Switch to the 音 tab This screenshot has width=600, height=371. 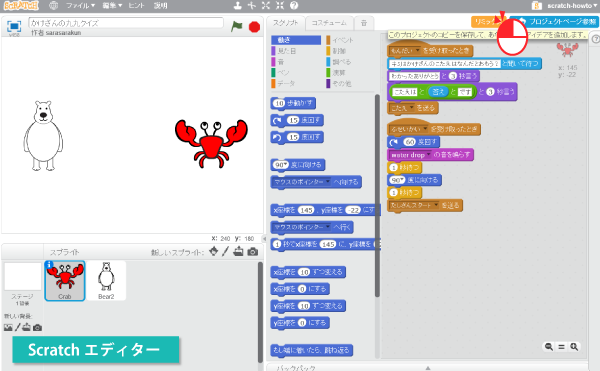pos(364,23)
